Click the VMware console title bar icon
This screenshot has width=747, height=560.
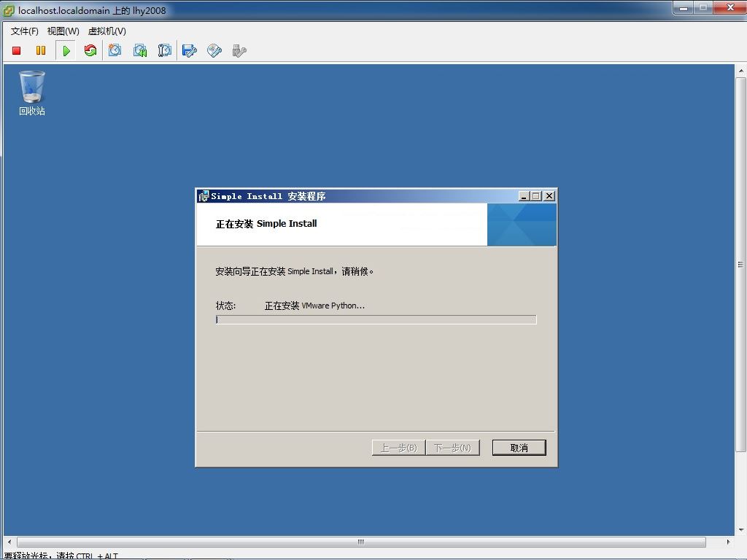9,10
